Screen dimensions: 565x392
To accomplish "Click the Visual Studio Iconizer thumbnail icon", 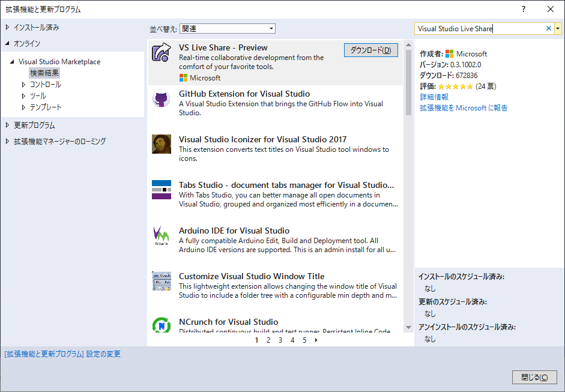I will click(161, 145).
